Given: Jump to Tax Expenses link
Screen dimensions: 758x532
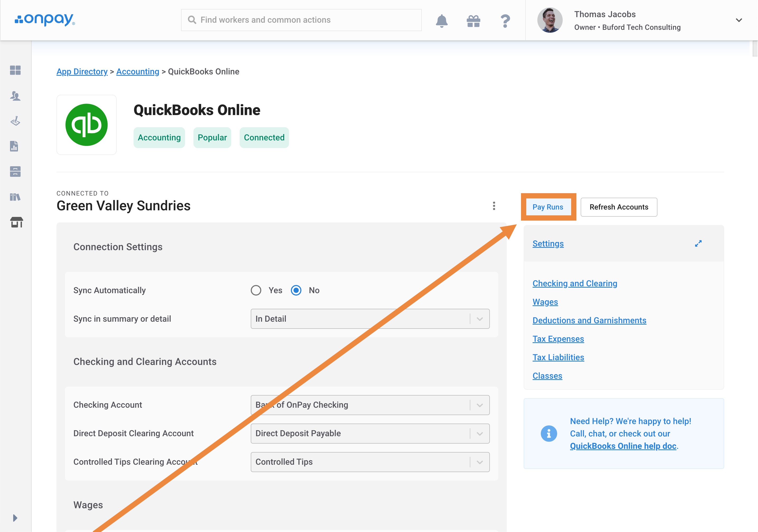Looking at the screenshot, I should [x=558, y=339].
